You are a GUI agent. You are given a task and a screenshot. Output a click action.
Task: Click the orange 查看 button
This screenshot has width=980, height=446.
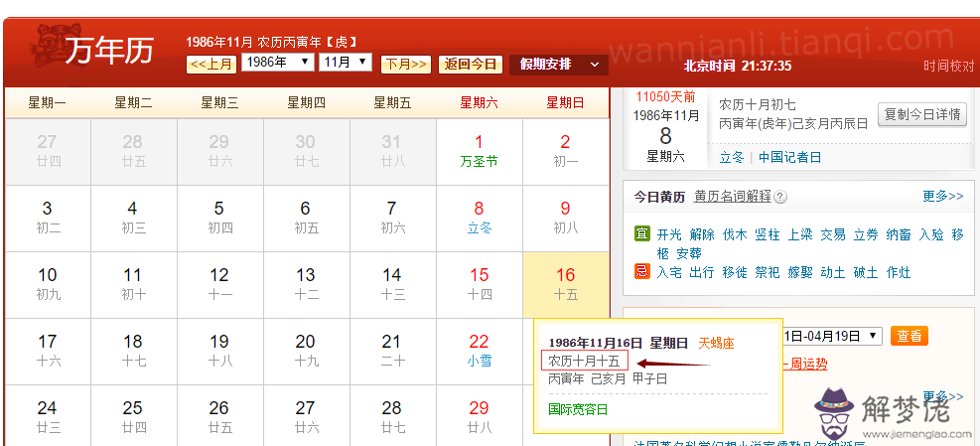point(907,336)
